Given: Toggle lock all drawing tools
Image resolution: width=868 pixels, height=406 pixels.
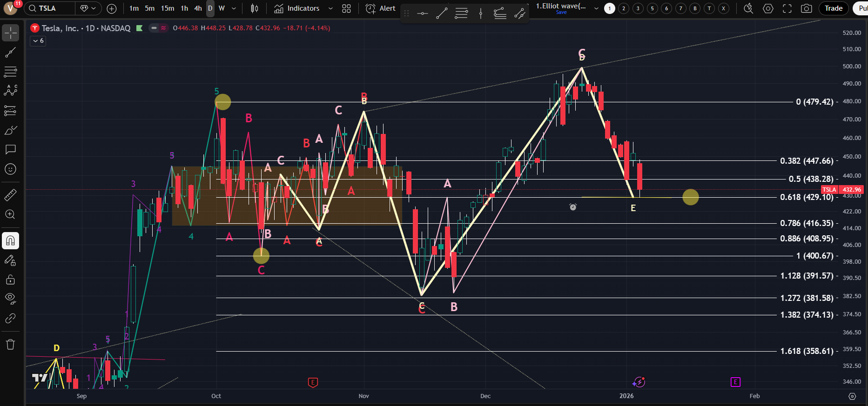Looking at the screenshot, I should coord(10,280).
